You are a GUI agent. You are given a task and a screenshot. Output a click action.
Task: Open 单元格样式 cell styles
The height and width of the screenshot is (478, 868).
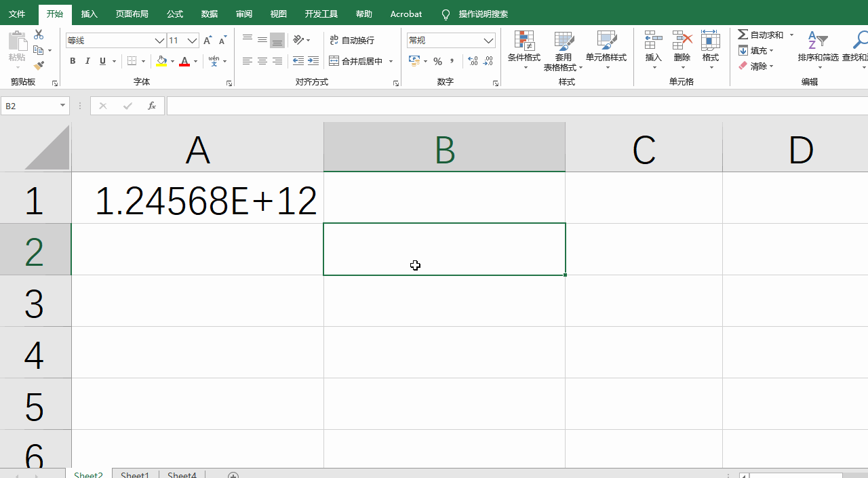coord(606,50)
